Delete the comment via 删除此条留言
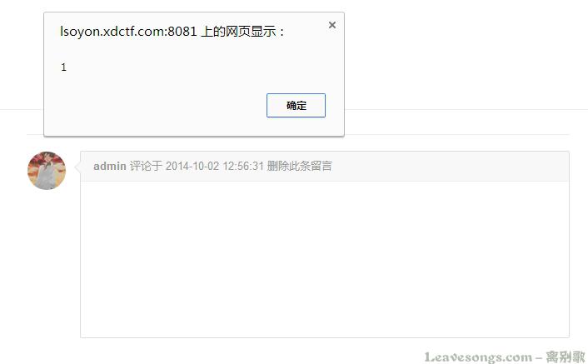 point(299,166)
